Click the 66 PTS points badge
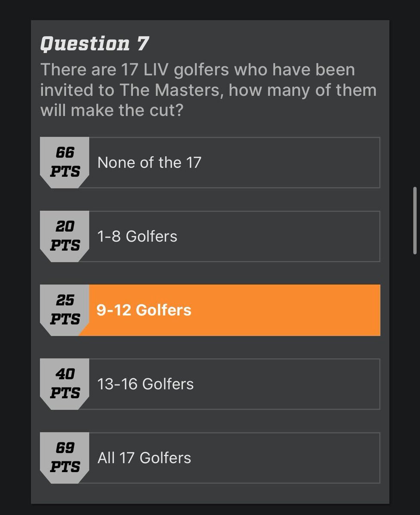 click(65, 162)
